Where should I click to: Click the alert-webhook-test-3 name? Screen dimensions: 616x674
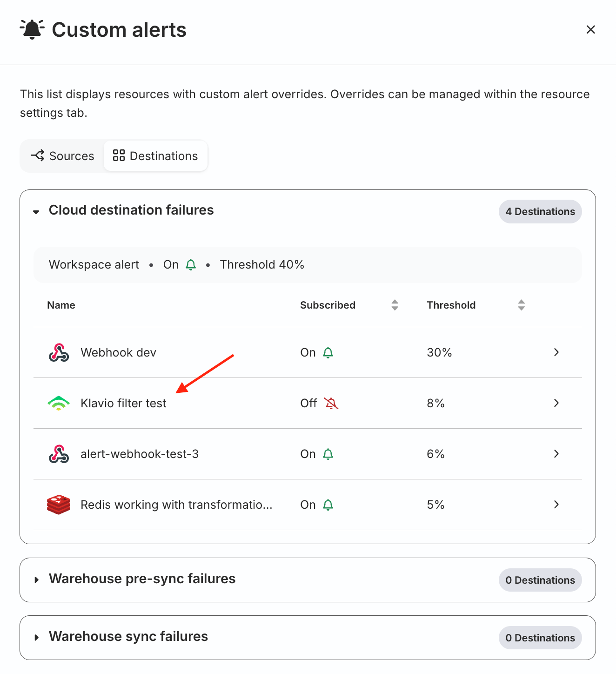(x=140, y=454)
